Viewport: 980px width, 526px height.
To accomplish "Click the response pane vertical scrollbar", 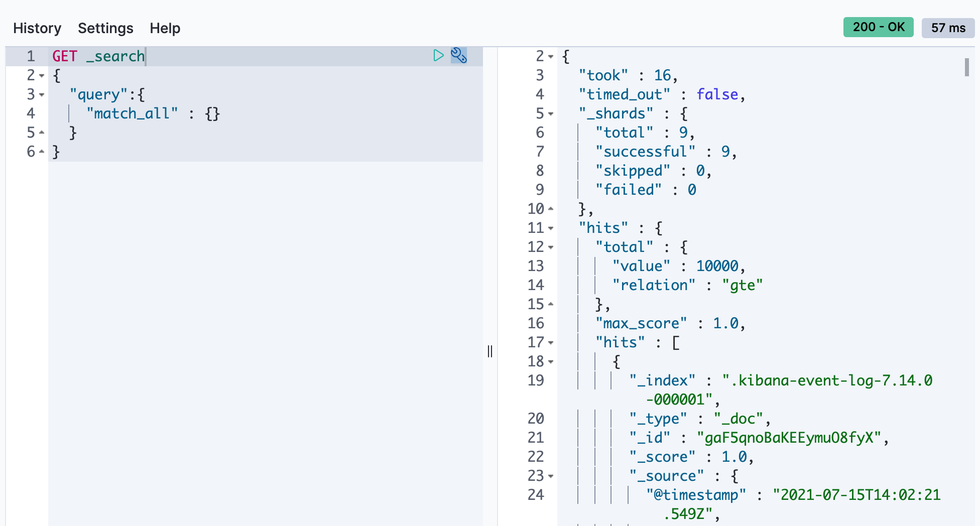I will point(966,67).
